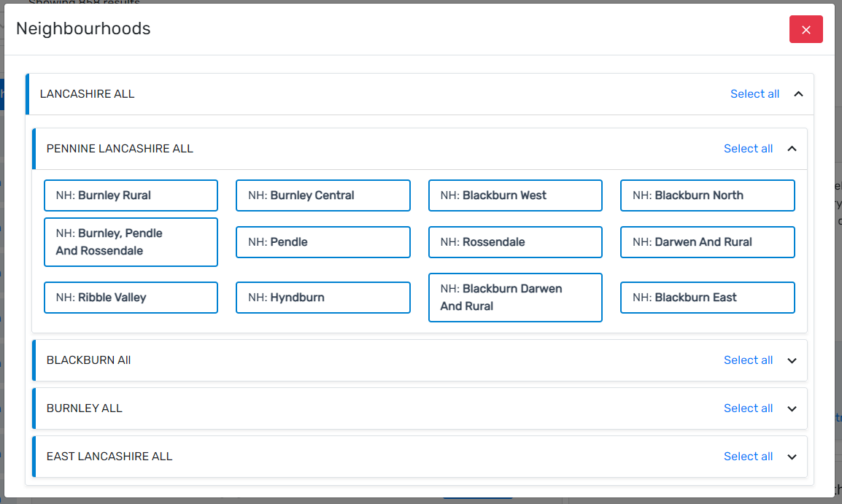Select all in BURNLEY ALL
The height and width of the screenshot is (504, 842).
(748, 408)
